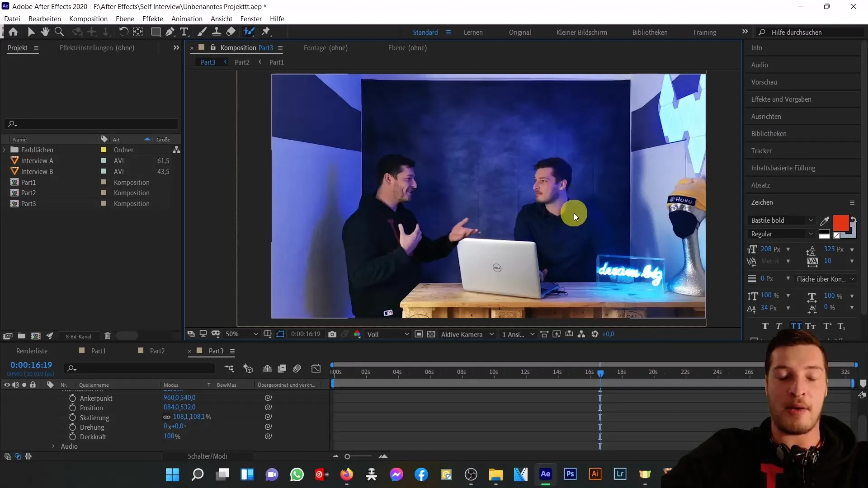Select the Hand tool
868x488 pixels.
[x=45, y=32]
